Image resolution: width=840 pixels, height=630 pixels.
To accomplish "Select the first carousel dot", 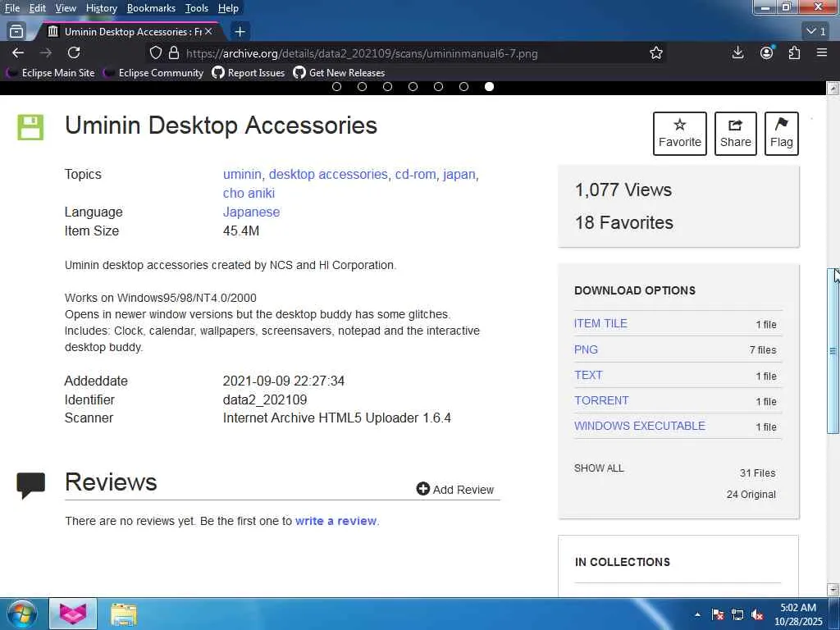I will pyautogui.click(x=336, y=86).
